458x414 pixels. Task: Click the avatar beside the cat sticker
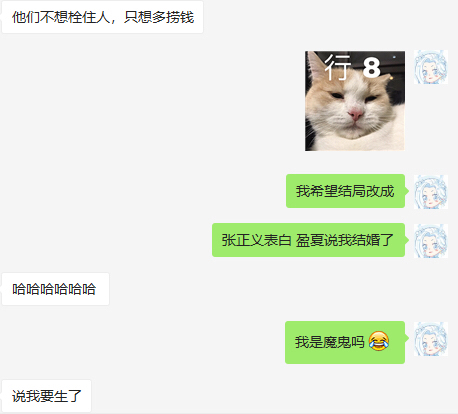[x=431, y=67]
